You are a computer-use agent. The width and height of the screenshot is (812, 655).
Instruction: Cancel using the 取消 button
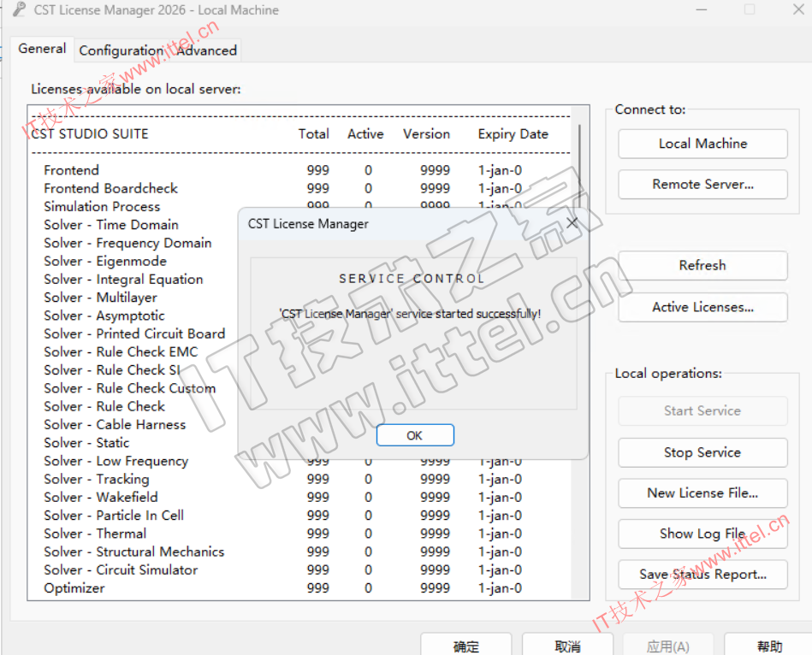(x=567, y=646)
